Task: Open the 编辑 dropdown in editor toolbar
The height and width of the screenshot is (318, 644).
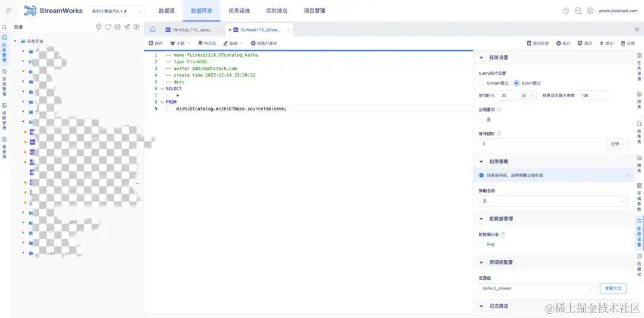Action: (233, 43)
